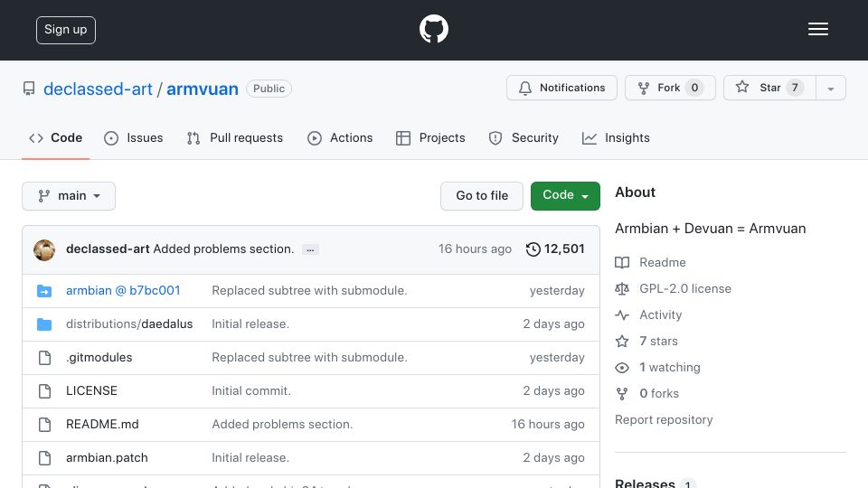The height and width of the screenshot is (488, 868).
Task: Click the commit history clock icon
Action: [533, 249]
